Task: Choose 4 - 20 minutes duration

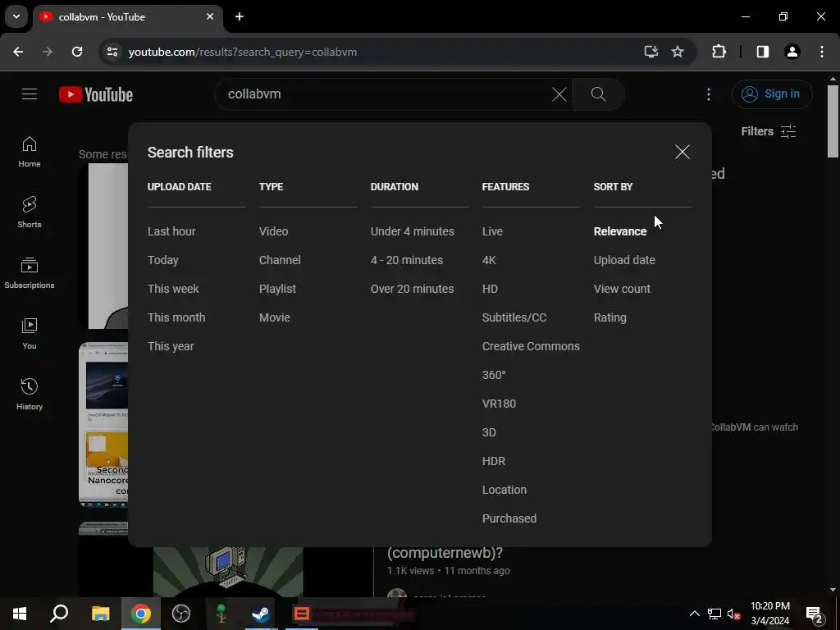Action: (407, 260)
